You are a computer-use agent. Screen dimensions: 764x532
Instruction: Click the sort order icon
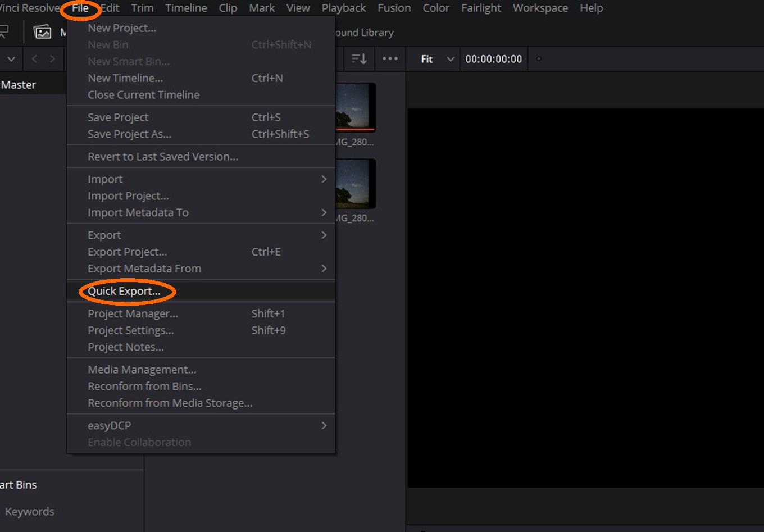[359, 59]
